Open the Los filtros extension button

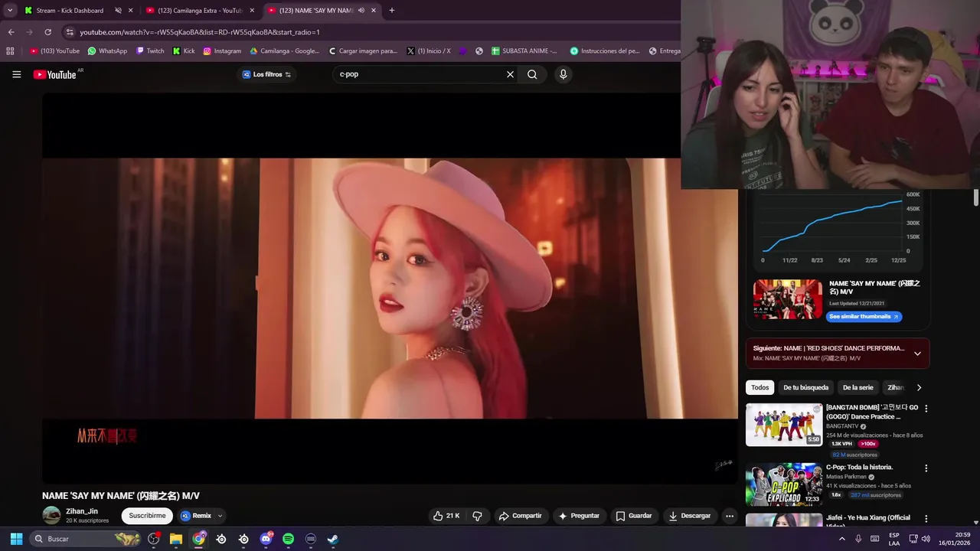266,74
